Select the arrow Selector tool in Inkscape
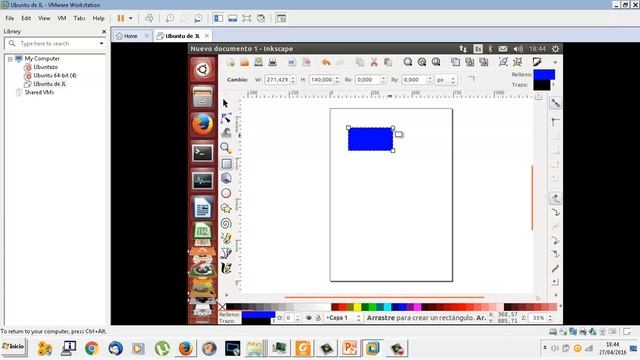This screenshot has width=640, height=360. click(225, 103)
